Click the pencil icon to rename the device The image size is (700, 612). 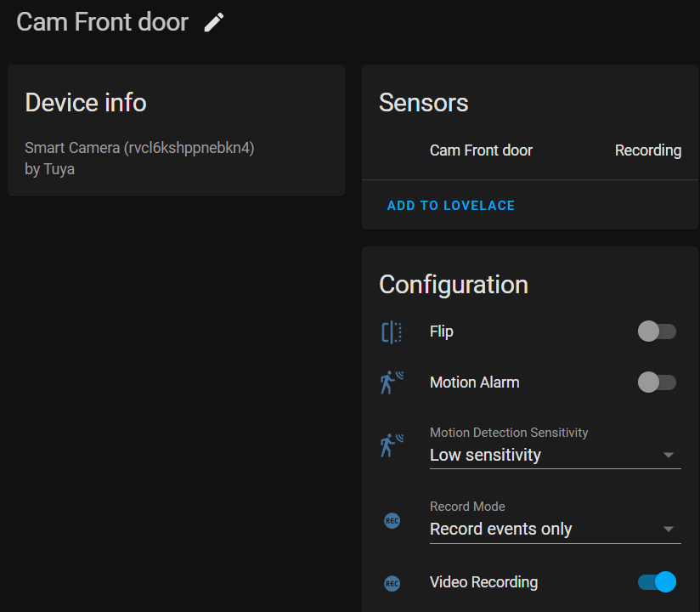click(213, 22)
